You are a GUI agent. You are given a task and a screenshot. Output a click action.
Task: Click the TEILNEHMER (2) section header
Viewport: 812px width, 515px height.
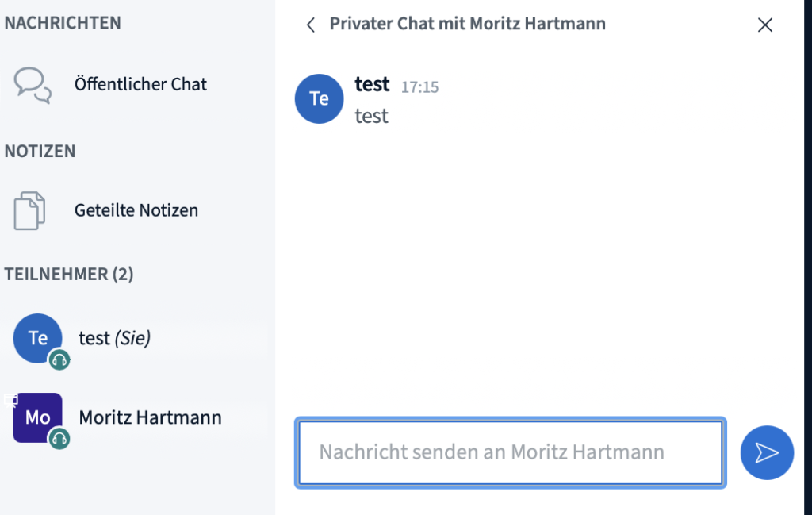tap(69, 274)
